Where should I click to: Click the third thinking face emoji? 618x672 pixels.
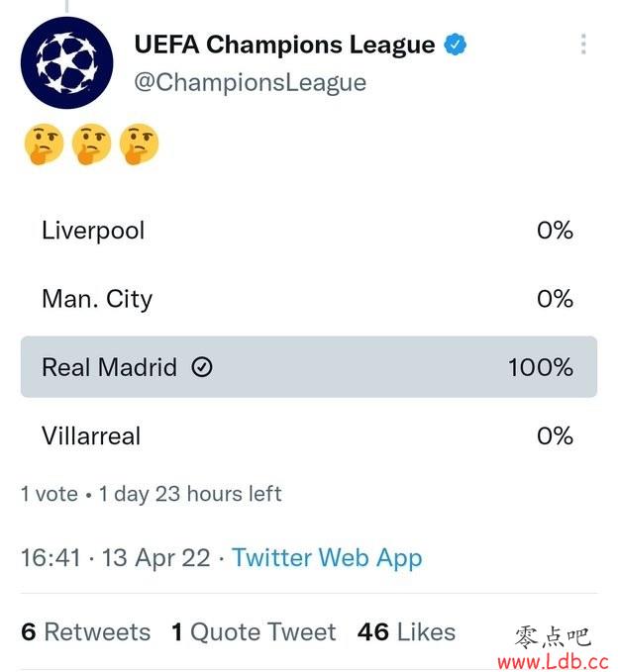[139, 144]
